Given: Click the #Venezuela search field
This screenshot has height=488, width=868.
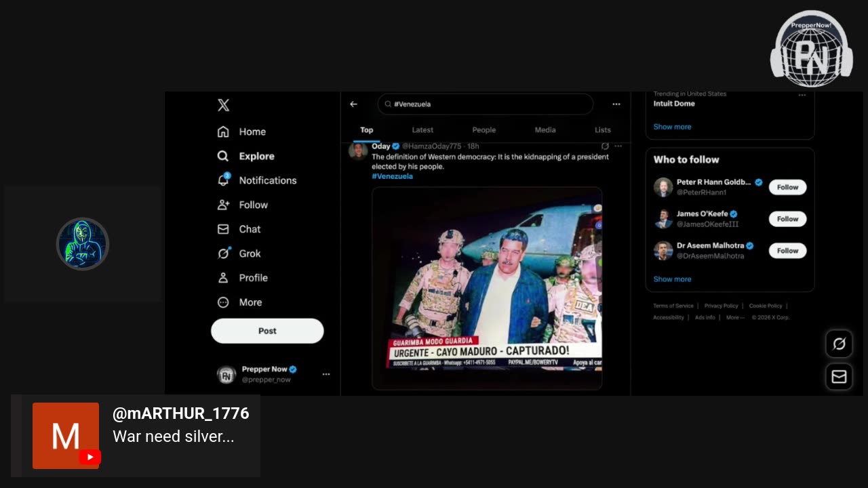Looking at the screenshot, I should point(486,104).
